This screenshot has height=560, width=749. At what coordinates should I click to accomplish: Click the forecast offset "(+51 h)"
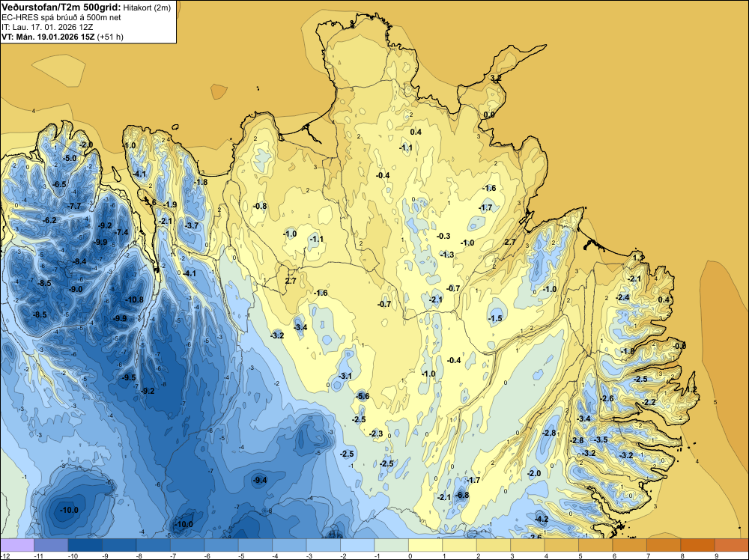tap(110, 37)
